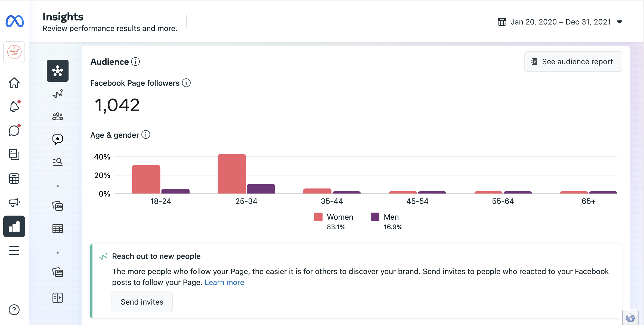Open the Benchmarking search list icon

pos(58,162)
